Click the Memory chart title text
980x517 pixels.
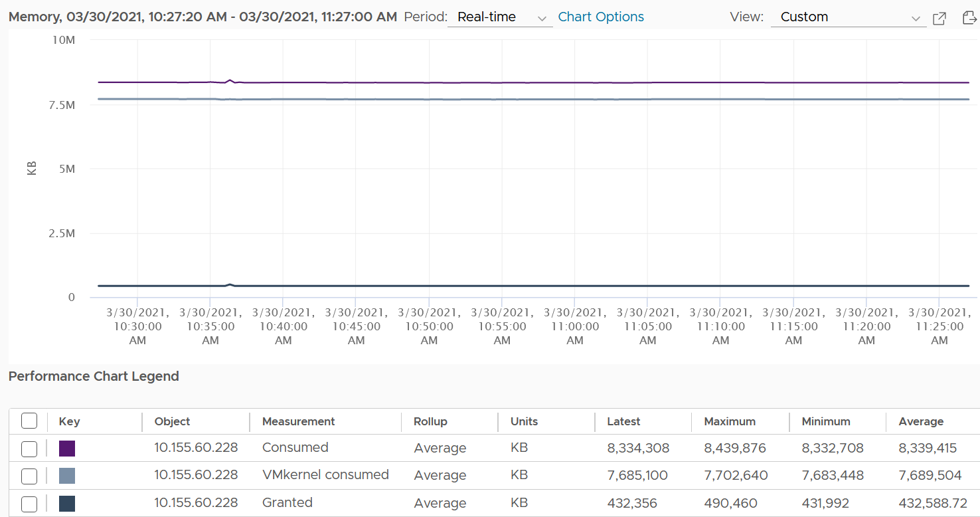click(203, 17)
